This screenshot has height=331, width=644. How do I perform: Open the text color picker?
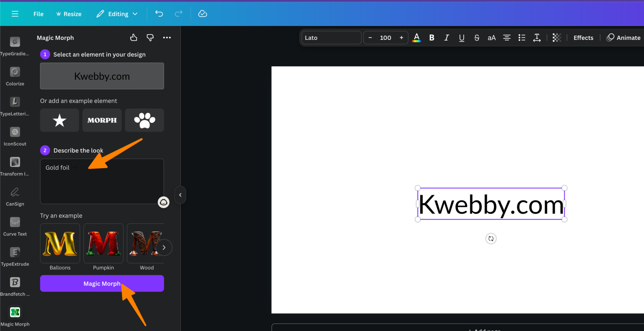tap(416, 37)
